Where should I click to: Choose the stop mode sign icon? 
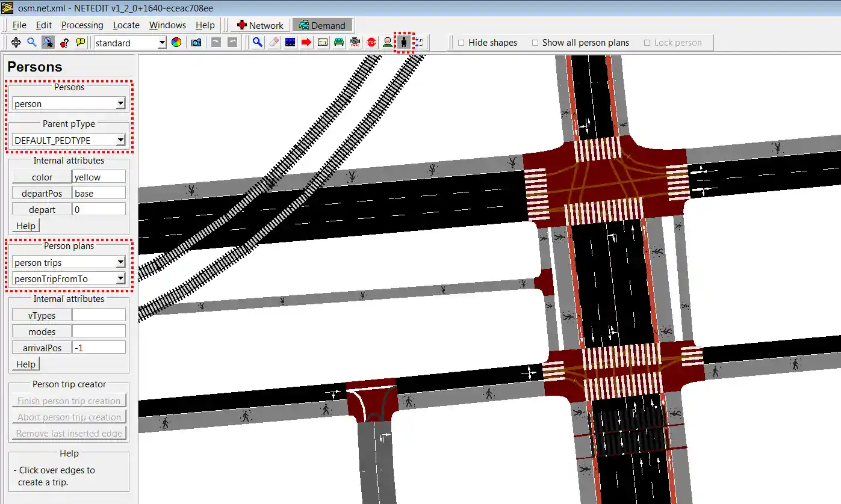371,43
